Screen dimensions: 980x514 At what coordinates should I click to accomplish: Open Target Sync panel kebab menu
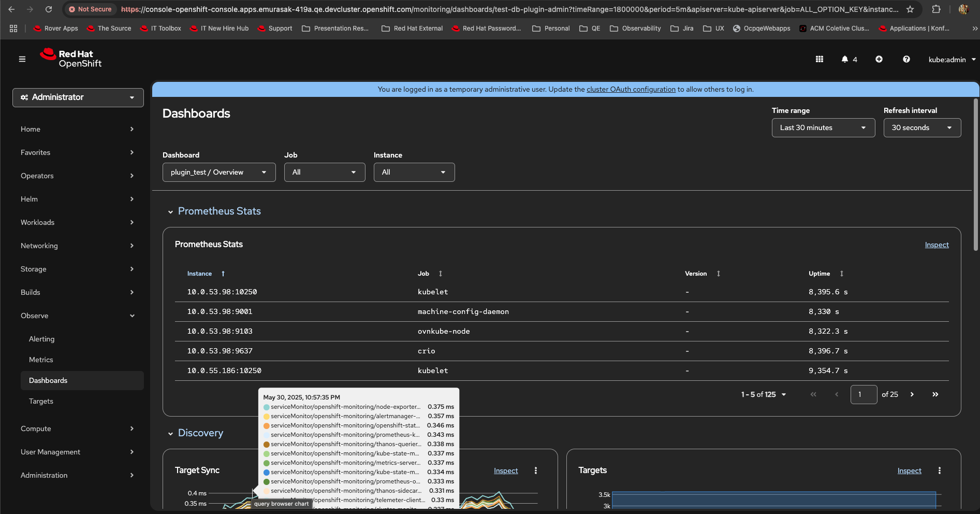coord(536,470)
